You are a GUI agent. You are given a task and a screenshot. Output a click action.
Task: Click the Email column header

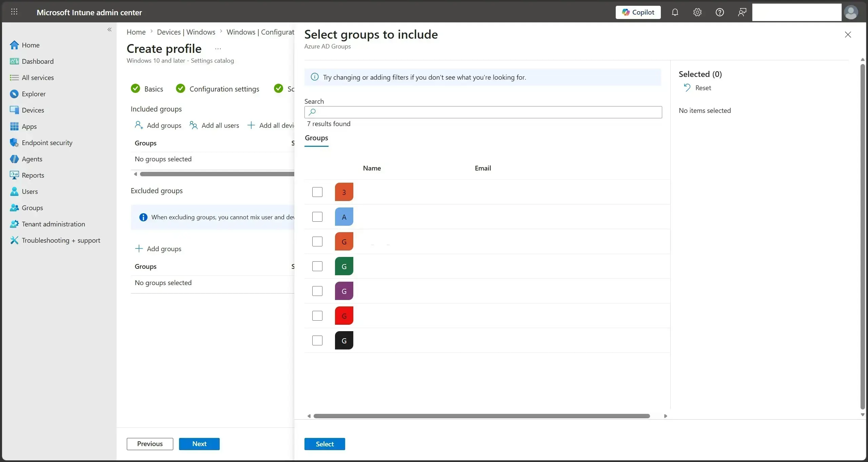[x=483, y=168]
